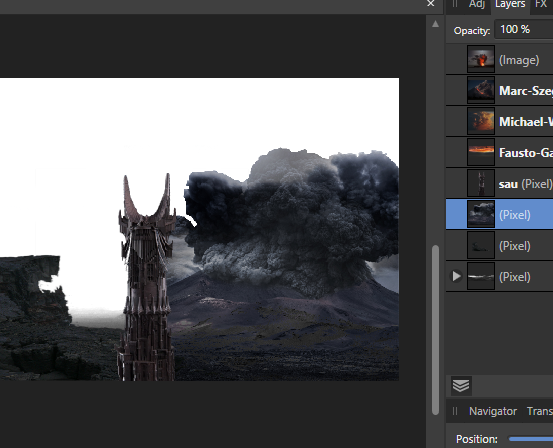Select the bottom (Pixel) layer thumbnail
553x448 pixels.
[481, 276]
